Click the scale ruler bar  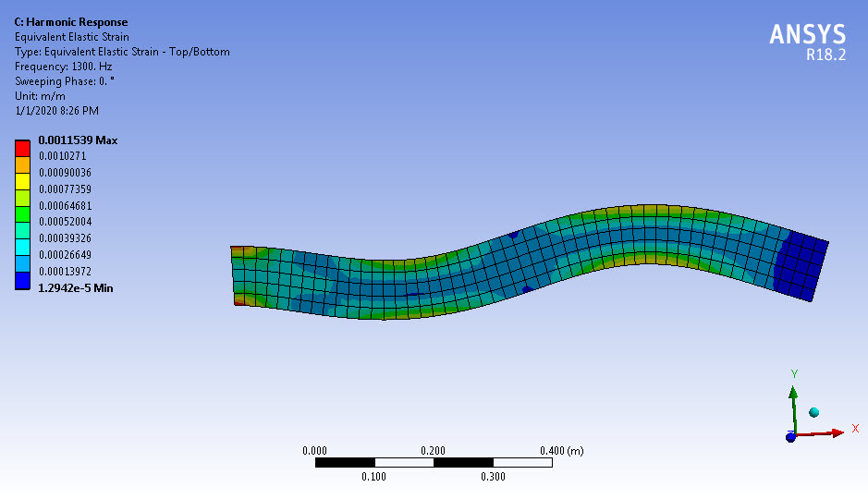tap(434, 462)
